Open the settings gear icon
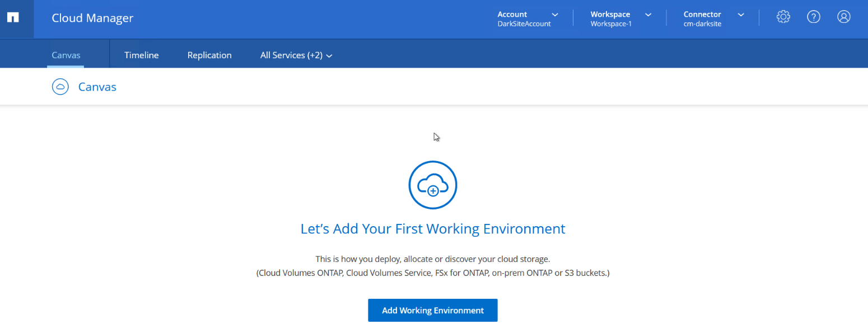Image resolution: width=868 pixels, height=333 pixels. tap(783, 17)
